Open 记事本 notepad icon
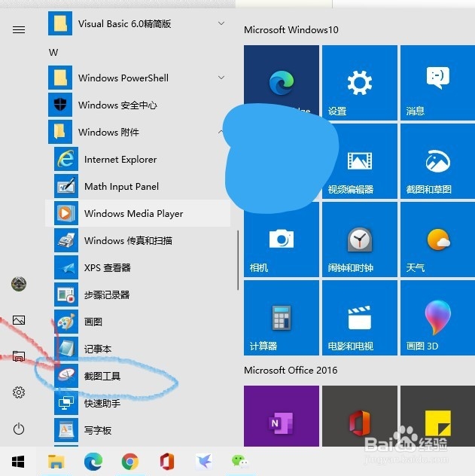The width and height of the screenshot is (475, 476). coord(66,349)
